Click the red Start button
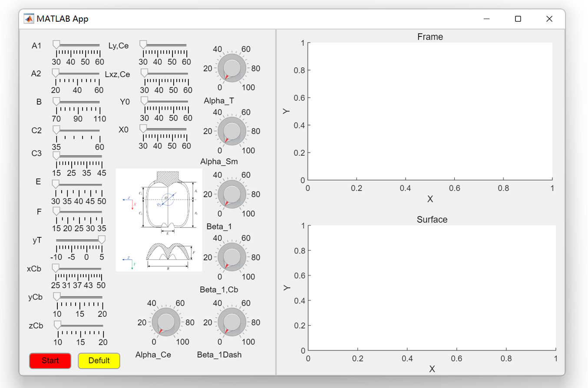This screenshot has height=388, width=588. (x=50, y=361)
